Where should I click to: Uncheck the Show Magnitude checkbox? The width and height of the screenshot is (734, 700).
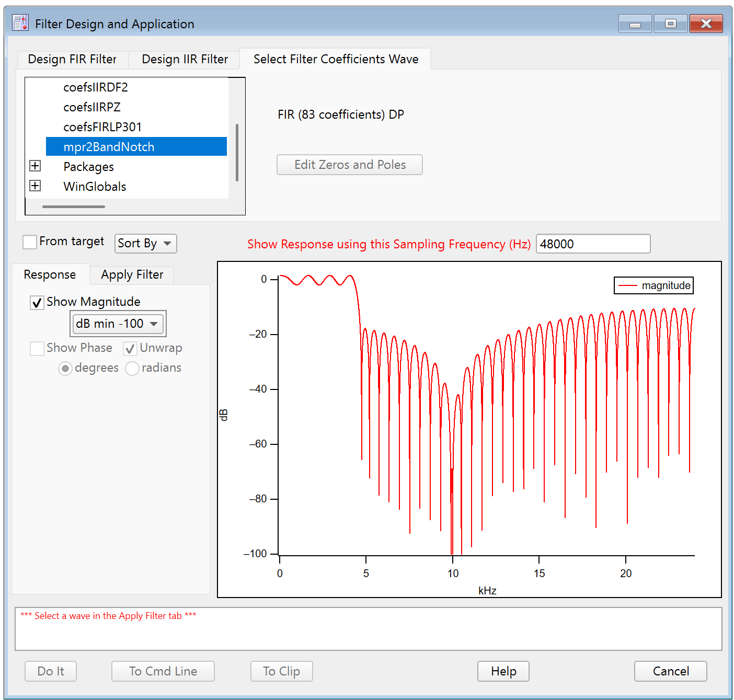[x=37, y=303]
